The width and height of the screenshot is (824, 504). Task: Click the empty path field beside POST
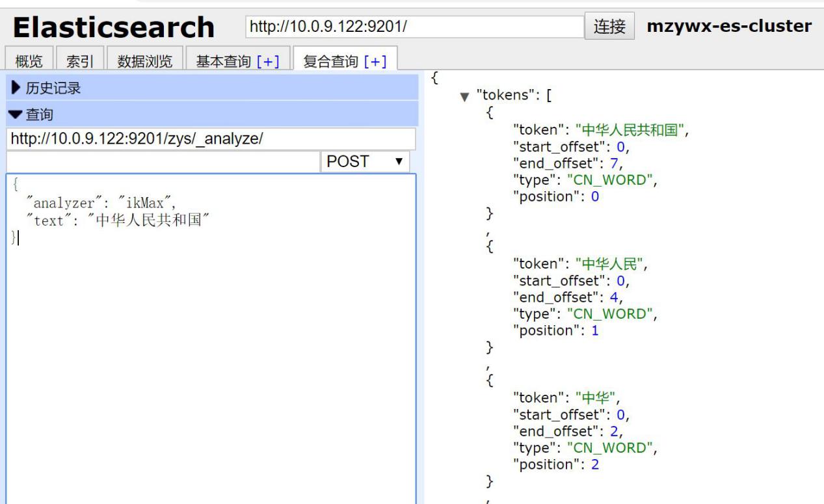(x=163, y=161)
